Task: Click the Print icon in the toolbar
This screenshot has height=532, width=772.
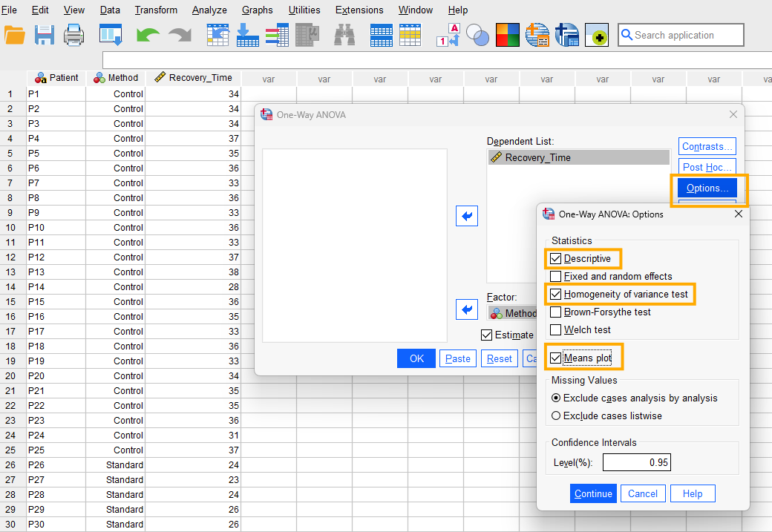Action: coord(74,35)
